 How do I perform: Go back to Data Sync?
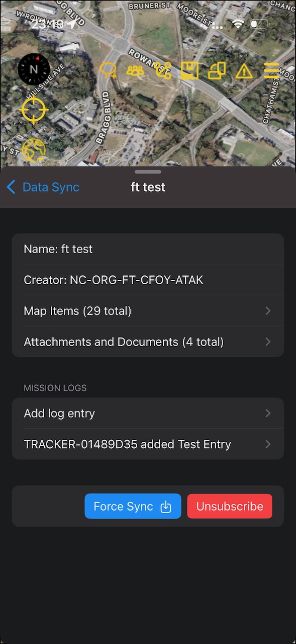43,187
